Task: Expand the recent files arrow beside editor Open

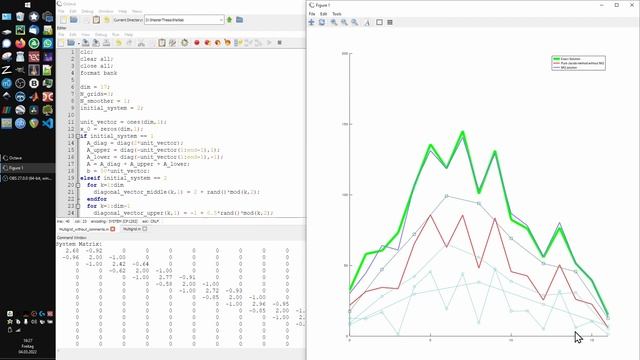Action: (x=78, y=43)
